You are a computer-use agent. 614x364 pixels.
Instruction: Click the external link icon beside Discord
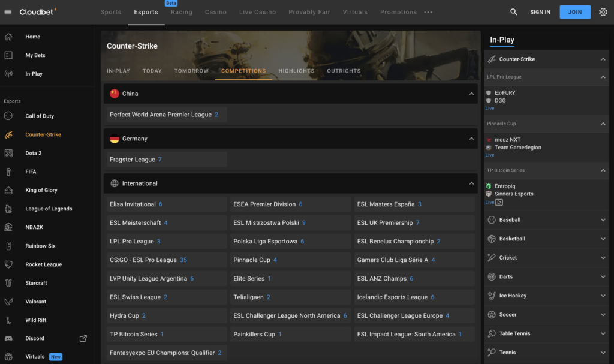click(x=83, y=338)
